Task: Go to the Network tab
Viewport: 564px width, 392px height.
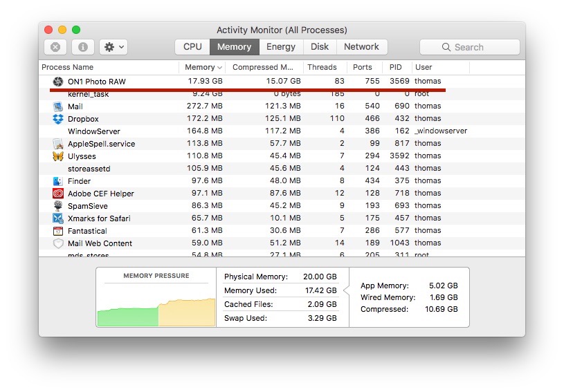Action: pyautogui.click(x=361, y=47)
